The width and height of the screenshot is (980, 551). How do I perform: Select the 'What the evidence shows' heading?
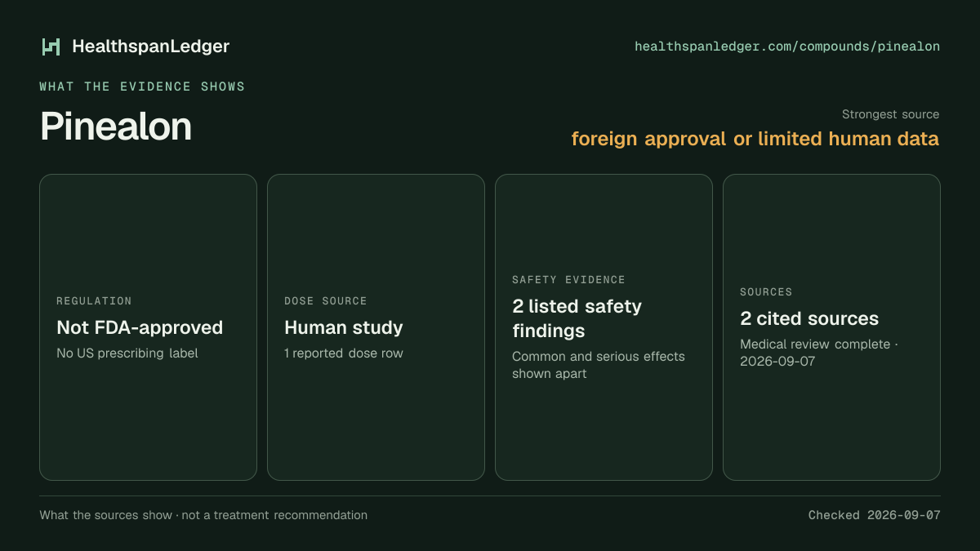142,87
